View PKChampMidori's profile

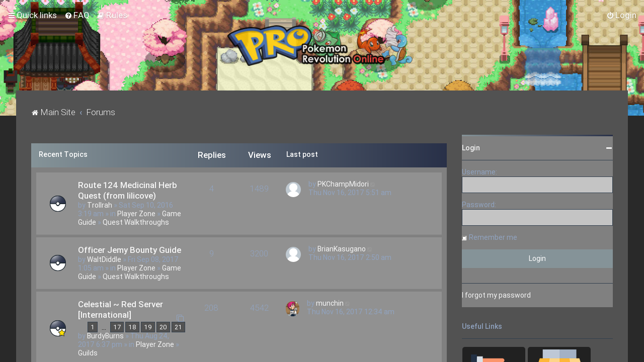[x=343, y=184]
